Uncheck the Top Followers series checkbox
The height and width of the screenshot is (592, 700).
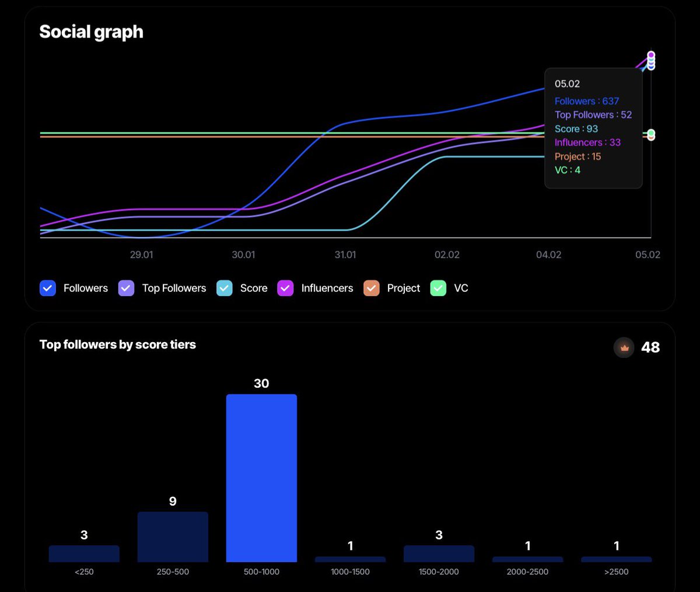(126, 288)
